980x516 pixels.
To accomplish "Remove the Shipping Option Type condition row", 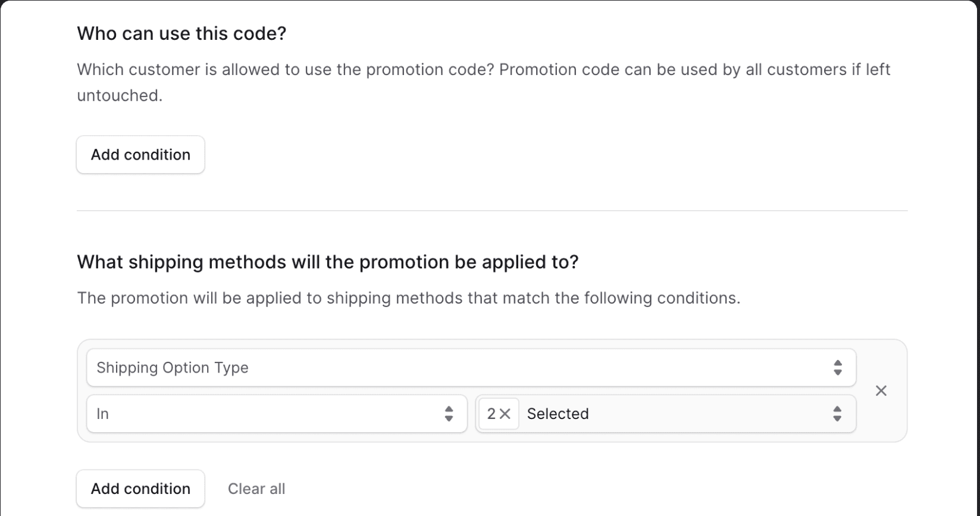I will click(881, 391).
